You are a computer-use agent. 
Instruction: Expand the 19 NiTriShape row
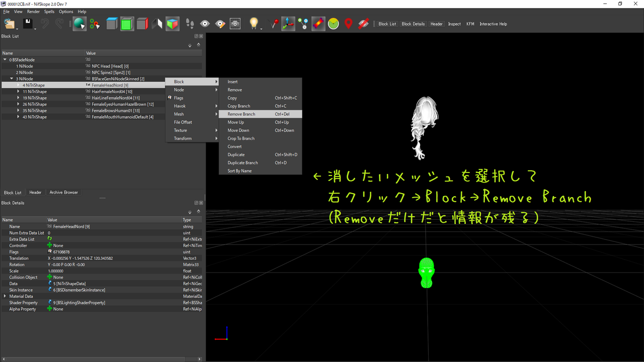(18, 98)
